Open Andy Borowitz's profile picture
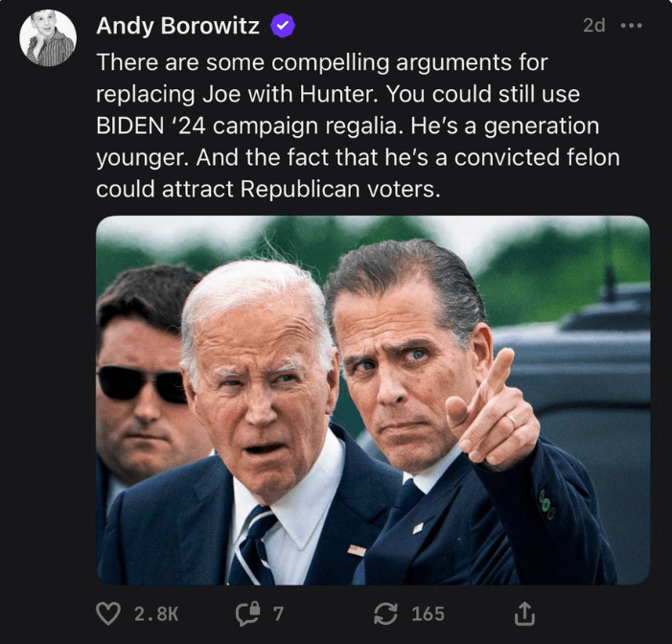 [x=48, y=38]
